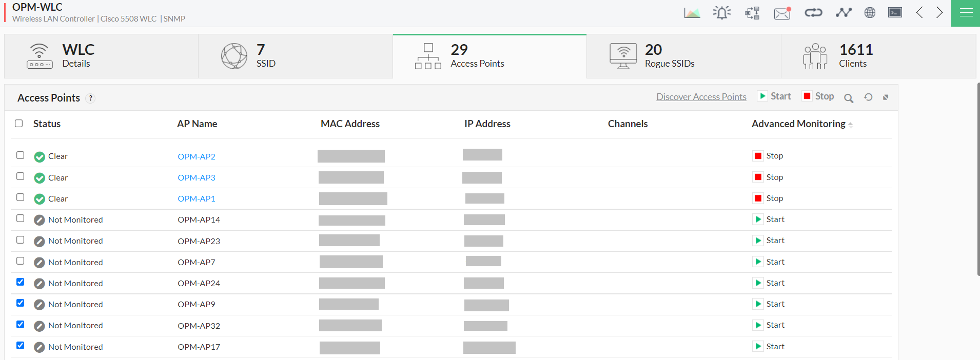This screenshot has height=360, width=980.
Task: Click the alarm bell icon
Action: 721,13
